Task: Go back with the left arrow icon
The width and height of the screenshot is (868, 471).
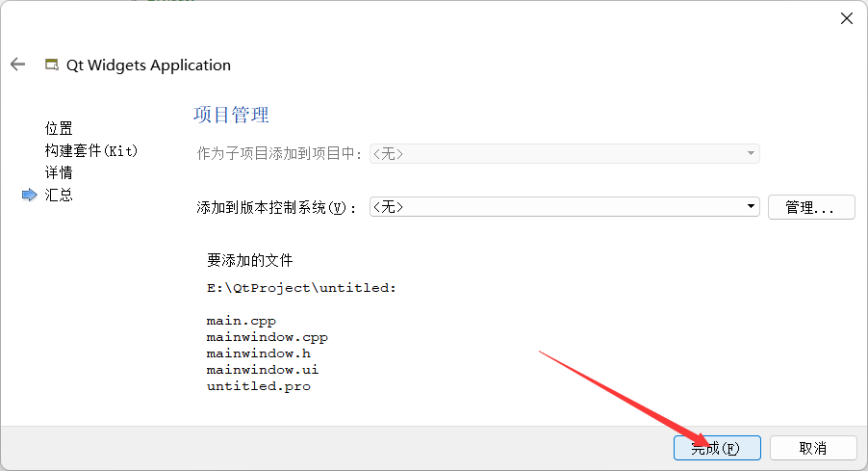Action: [17, 65]
